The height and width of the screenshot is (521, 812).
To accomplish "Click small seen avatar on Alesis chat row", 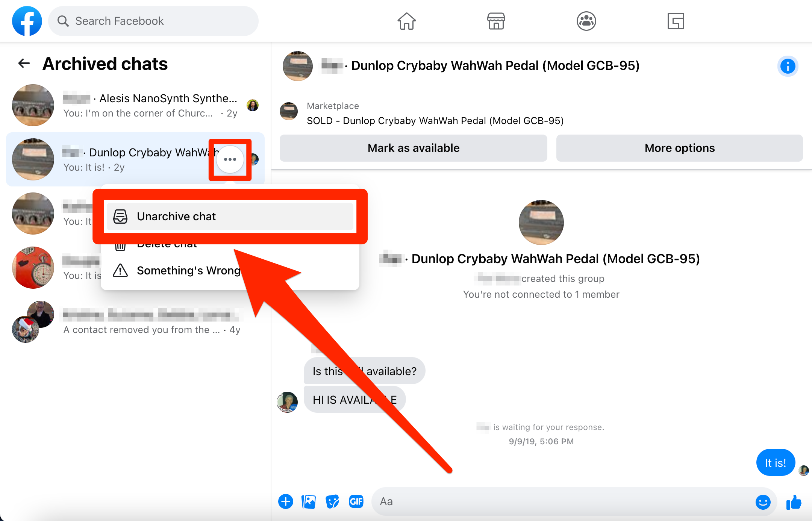I will (x=253, y=105).
